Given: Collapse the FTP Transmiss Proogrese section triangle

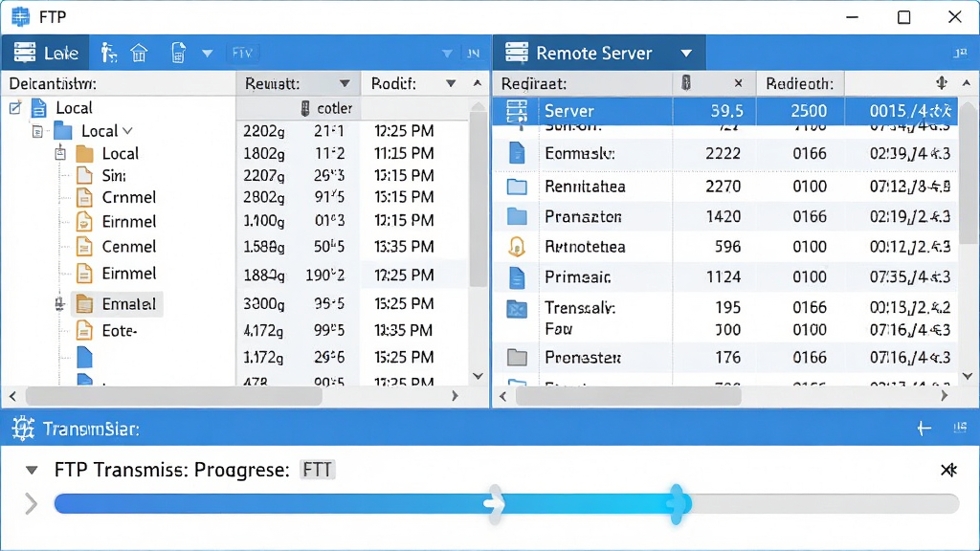Looking at the screenshot, I should (x=32, y=470).
